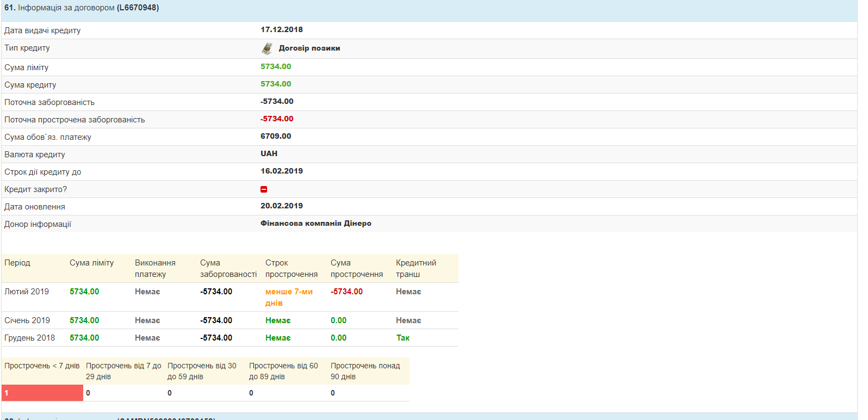The image size is (868, 420).
Task: Click the donor 'Фінансова компанія Дінеро'
Action: (x=316, y=224)
